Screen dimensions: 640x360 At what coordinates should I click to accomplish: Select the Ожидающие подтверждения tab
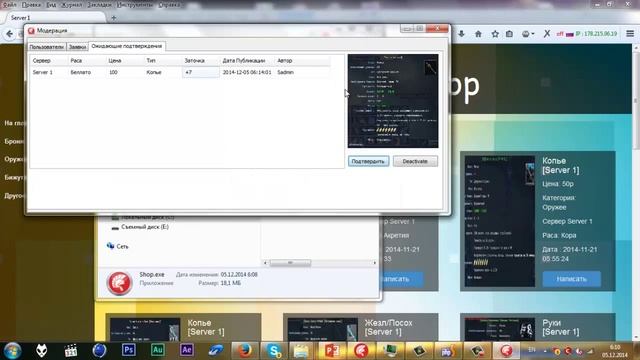click(127, 46)
